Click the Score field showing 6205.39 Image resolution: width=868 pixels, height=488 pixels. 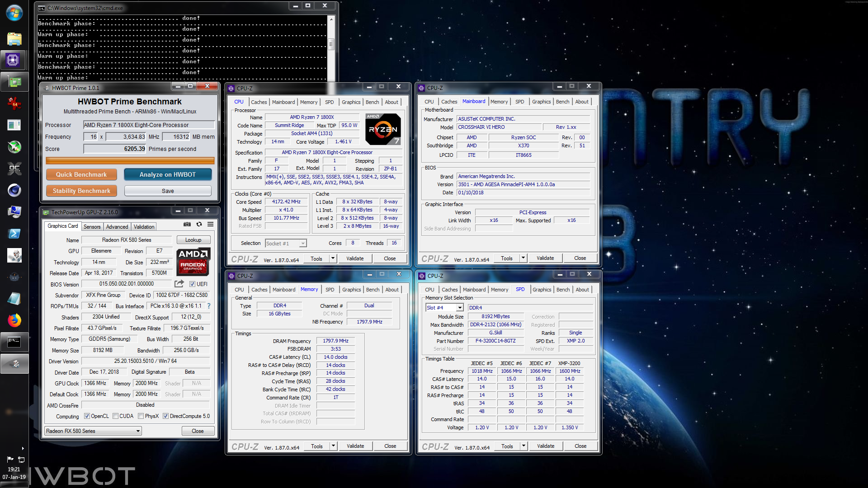coord(115,149)
